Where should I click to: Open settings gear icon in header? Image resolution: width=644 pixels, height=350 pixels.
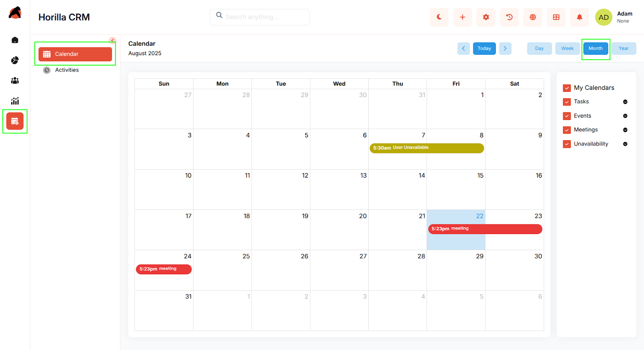coord(486,17)
